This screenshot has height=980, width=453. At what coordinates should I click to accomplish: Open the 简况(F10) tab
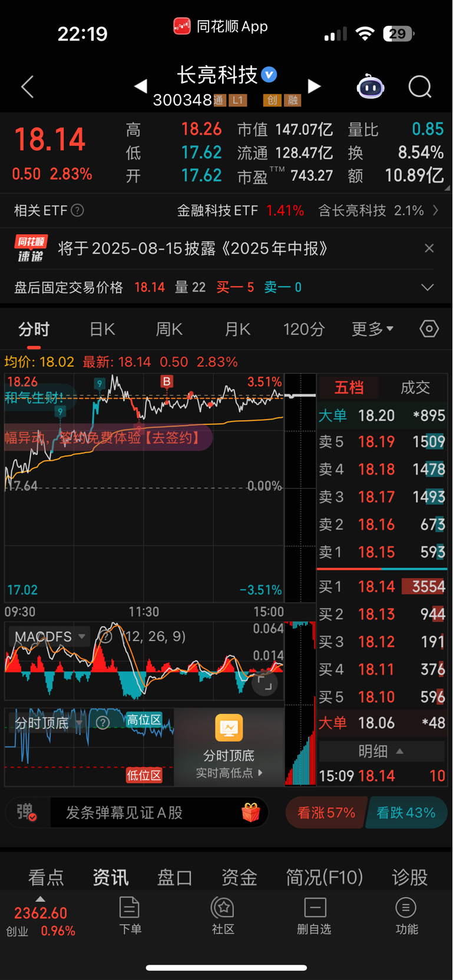tap(324, 878)
